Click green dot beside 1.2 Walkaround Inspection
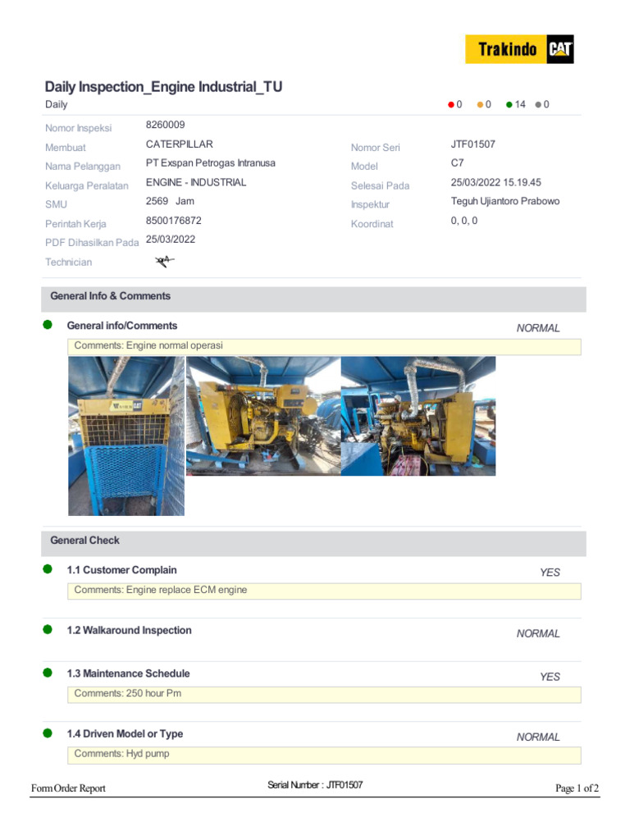630x840 pixels. tap(48, 629)
